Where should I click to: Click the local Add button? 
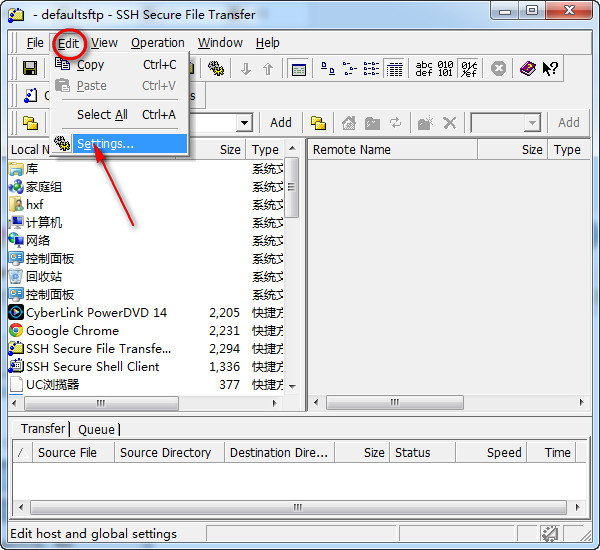[x=281, y=123]
